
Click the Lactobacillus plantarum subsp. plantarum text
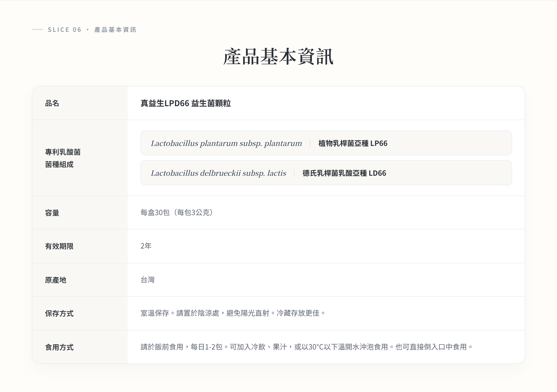click(226, 143)
